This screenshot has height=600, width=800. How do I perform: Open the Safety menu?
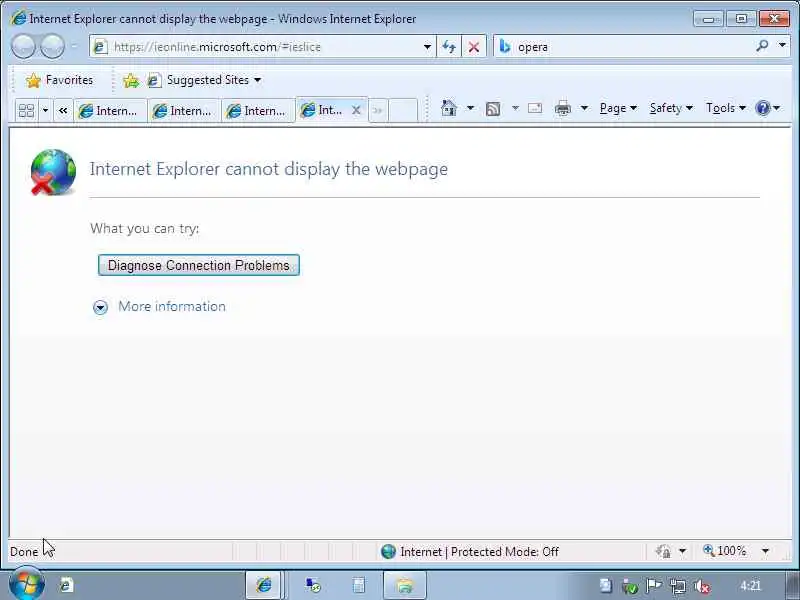pos(671,108)
